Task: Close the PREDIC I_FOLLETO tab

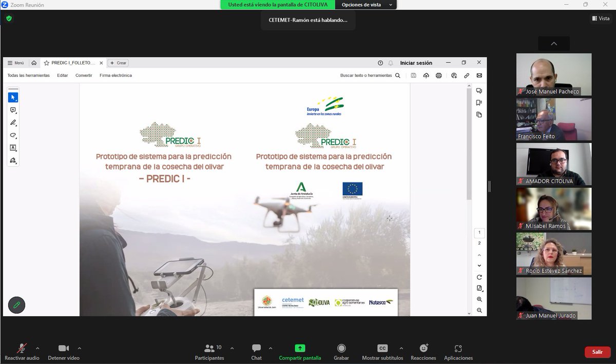Action: click(x=101, y=63)
